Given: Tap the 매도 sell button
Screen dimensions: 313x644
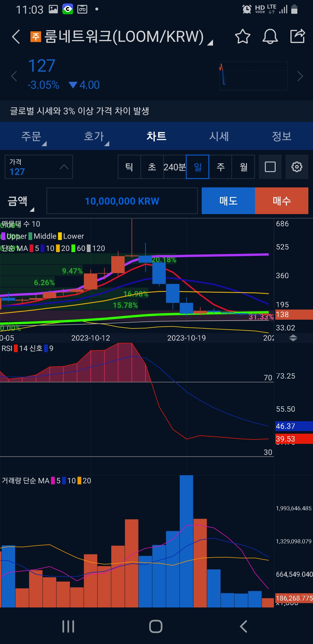Looking at the screenshot, I should tap(228, 201).
